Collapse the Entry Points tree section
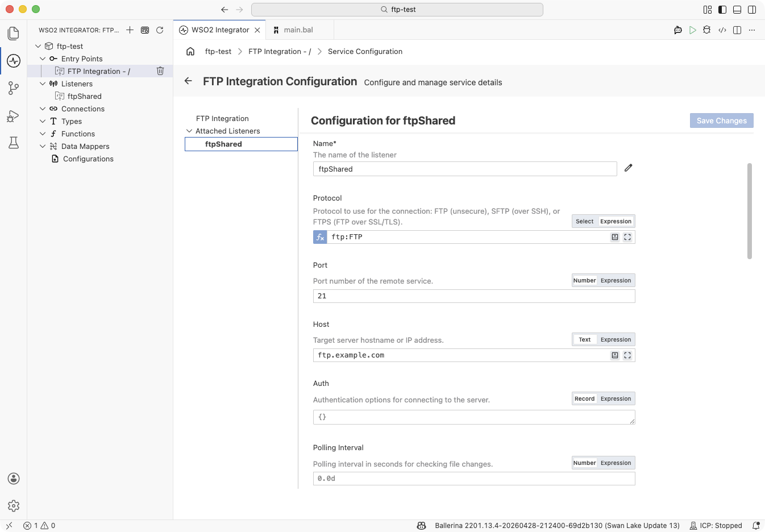This screenshot has height=532, width=765. pos(43,59)
